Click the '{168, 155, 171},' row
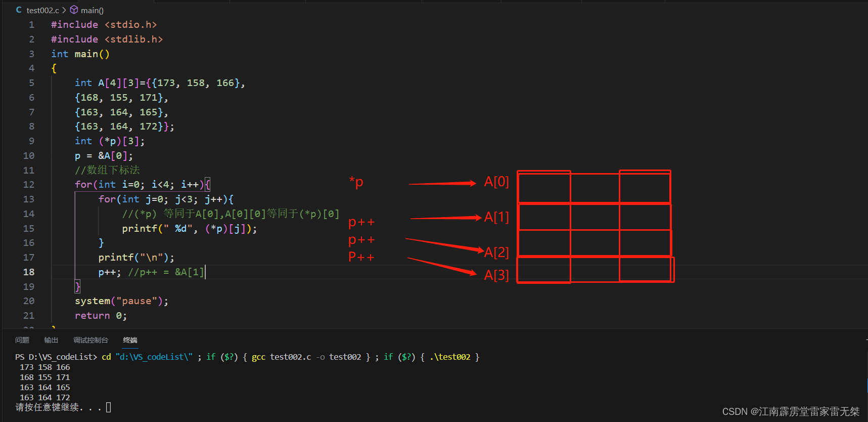The height and width of the screenshot is (422, 868). click(121, 98)
